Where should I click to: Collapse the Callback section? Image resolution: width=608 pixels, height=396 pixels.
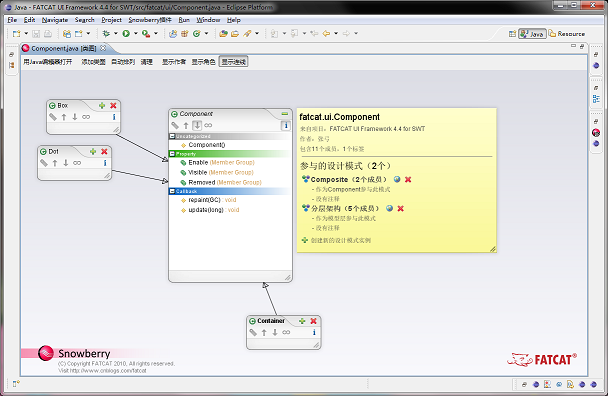pos(173,191)
